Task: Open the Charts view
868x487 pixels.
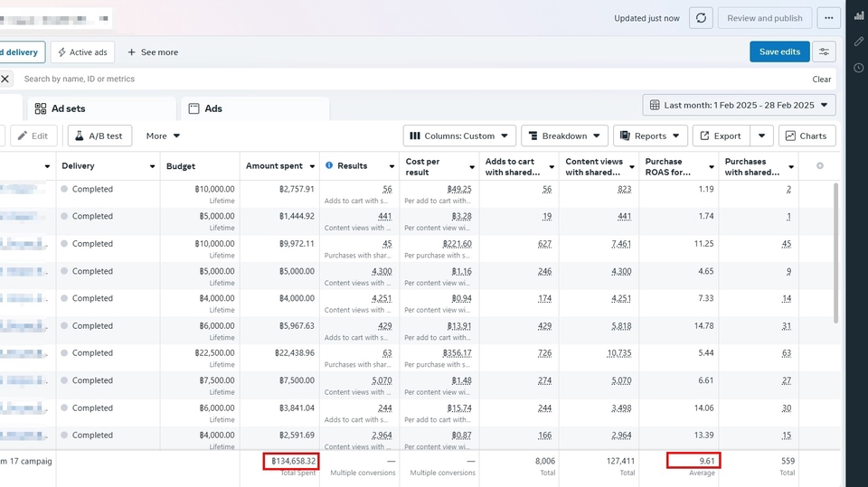Action: pos(807,136)
